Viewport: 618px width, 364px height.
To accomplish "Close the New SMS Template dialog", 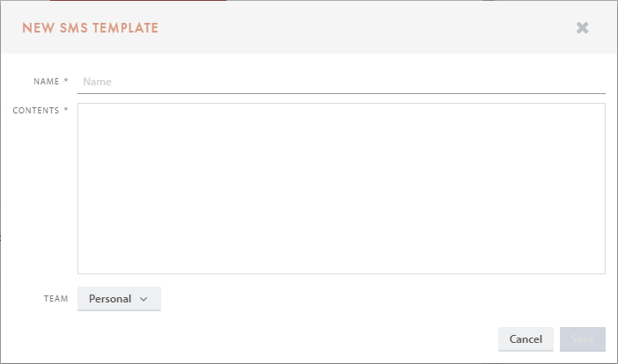I will coord(582,27).
